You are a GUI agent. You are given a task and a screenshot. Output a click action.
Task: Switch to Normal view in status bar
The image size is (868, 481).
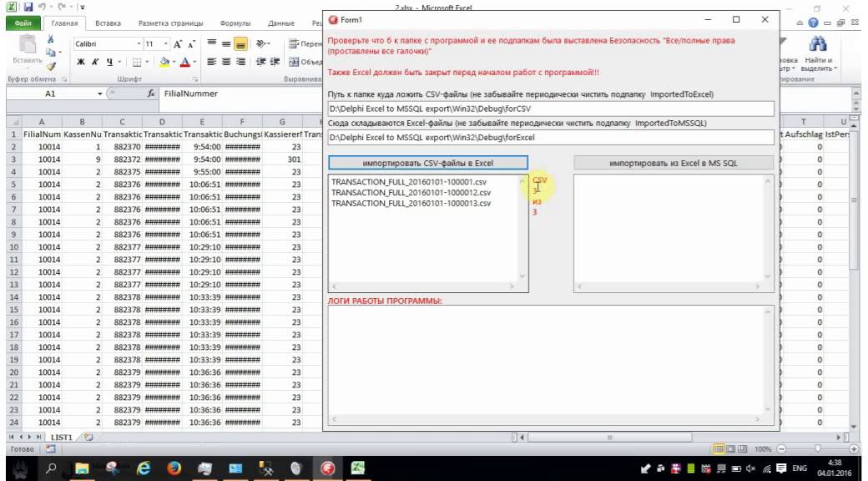pyautogui.click(x=719, y=449)
